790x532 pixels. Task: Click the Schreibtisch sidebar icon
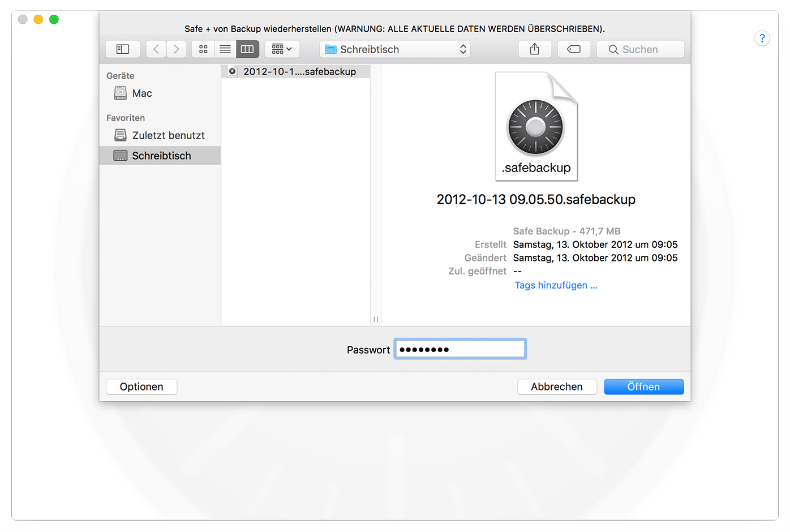121,156
